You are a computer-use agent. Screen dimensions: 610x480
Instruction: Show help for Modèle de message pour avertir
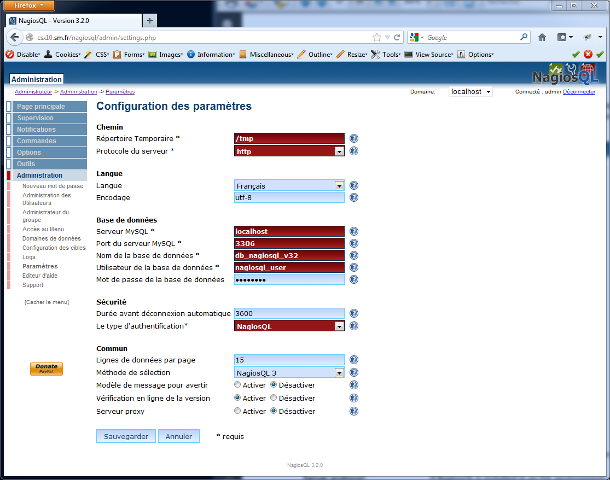(x=354, y=385)
